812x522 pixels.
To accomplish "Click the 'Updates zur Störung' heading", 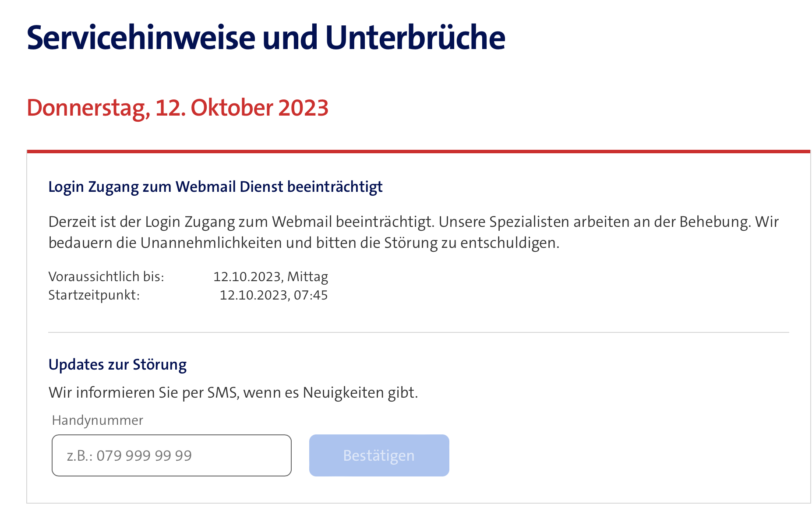I will point(117,365).
